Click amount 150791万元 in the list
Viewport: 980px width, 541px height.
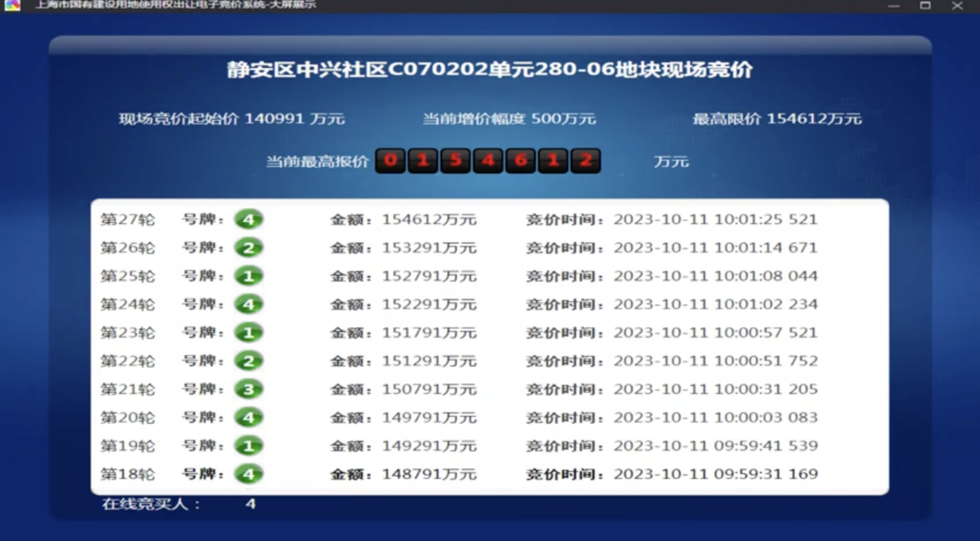[429, 390]
